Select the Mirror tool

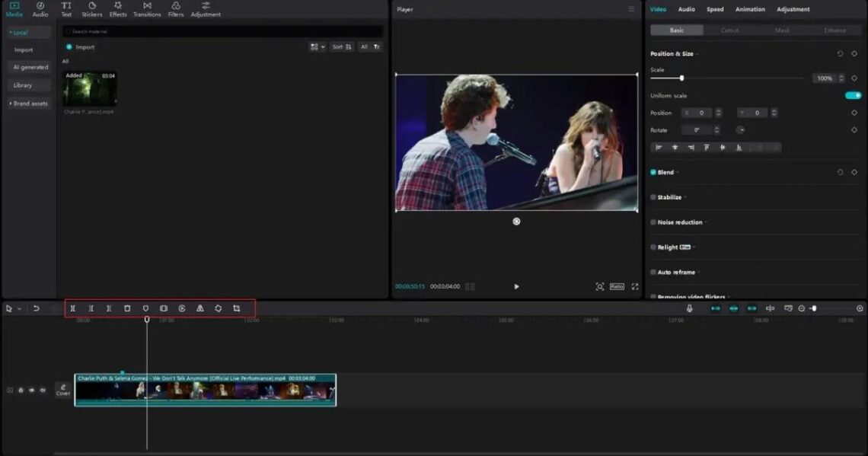click(x=200, y=308)
